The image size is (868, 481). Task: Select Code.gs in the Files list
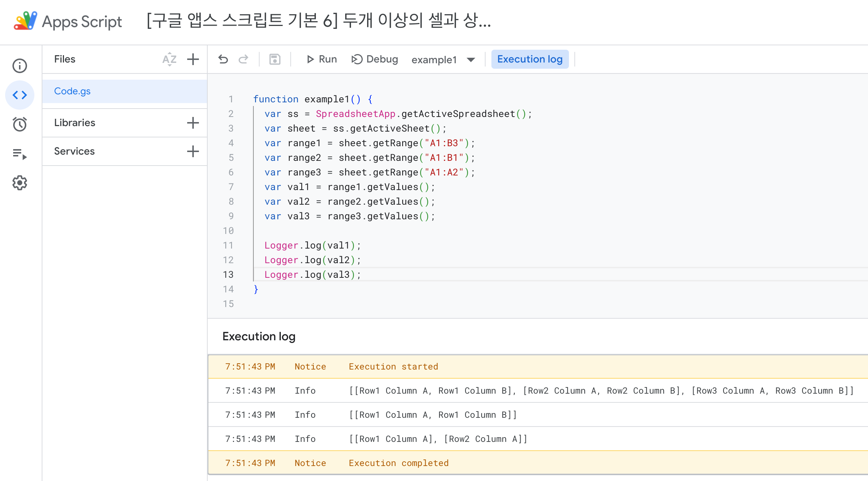pos(72,91)
